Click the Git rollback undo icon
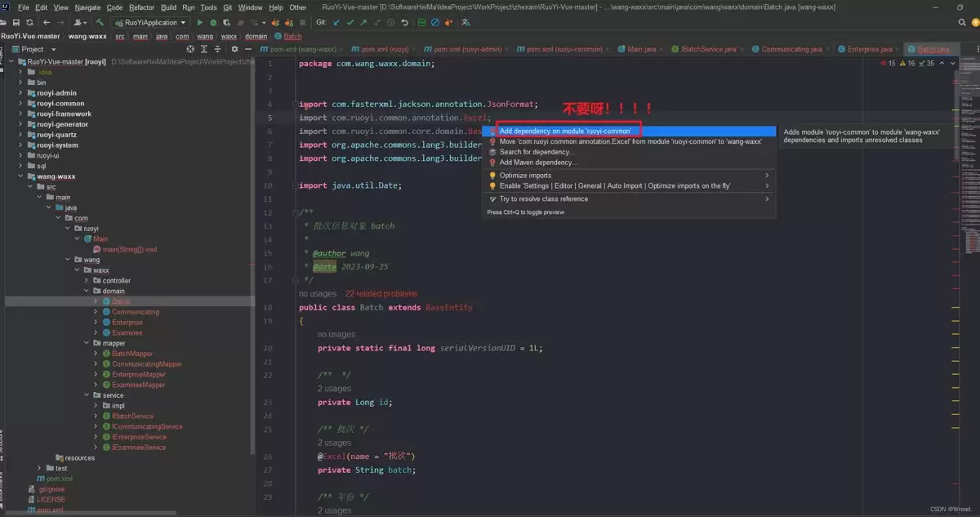The width and height of the screenshot is (980, 517). (x=404, y=22)
